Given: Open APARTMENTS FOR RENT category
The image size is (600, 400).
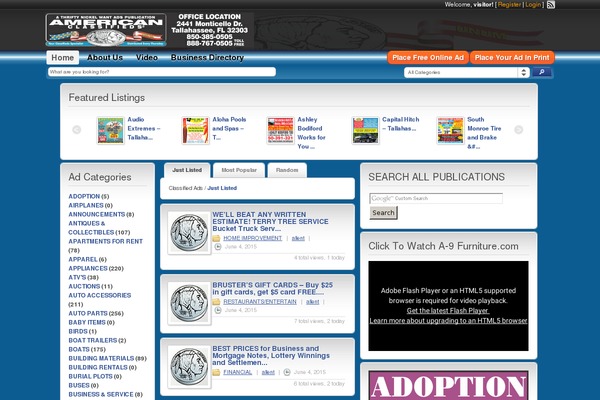Looking at the screenshot, I should tap(105, 242).
